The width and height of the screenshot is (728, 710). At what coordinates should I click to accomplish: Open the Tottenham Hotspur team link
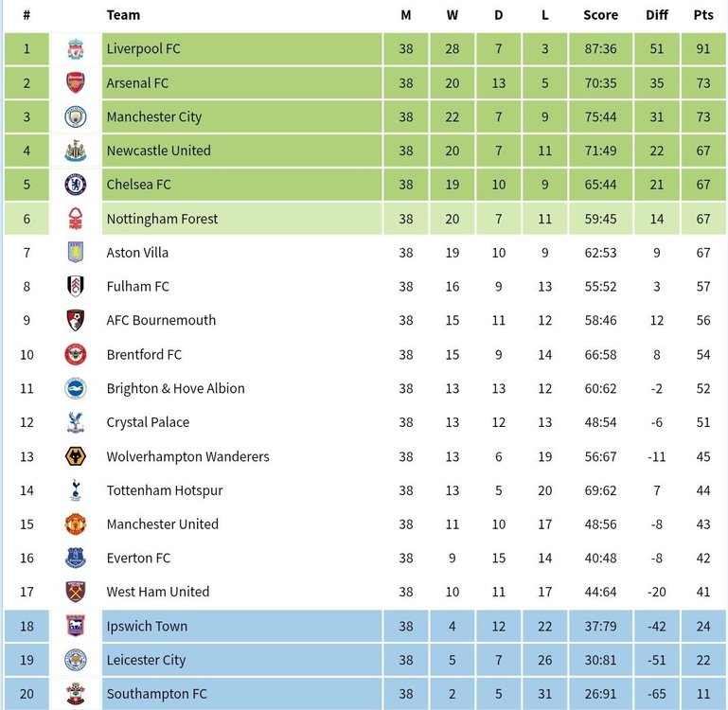point(165,490)
